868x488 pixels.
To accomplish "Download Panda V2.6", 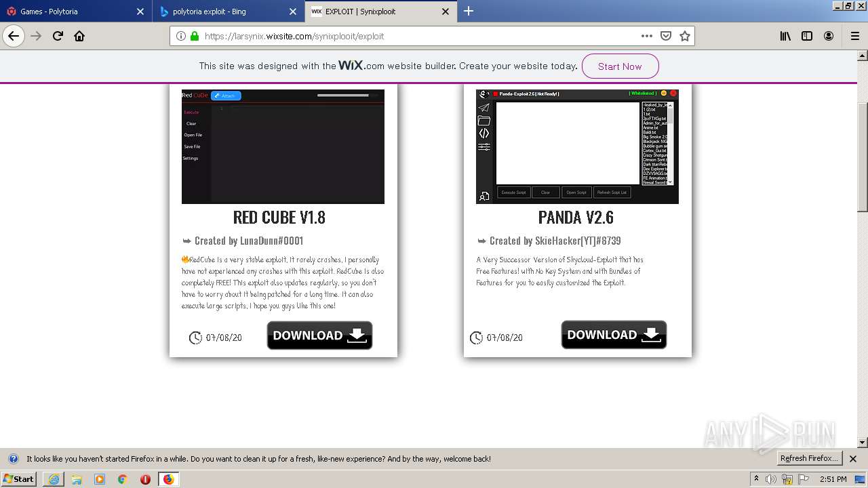I will (x=614, y=335).
